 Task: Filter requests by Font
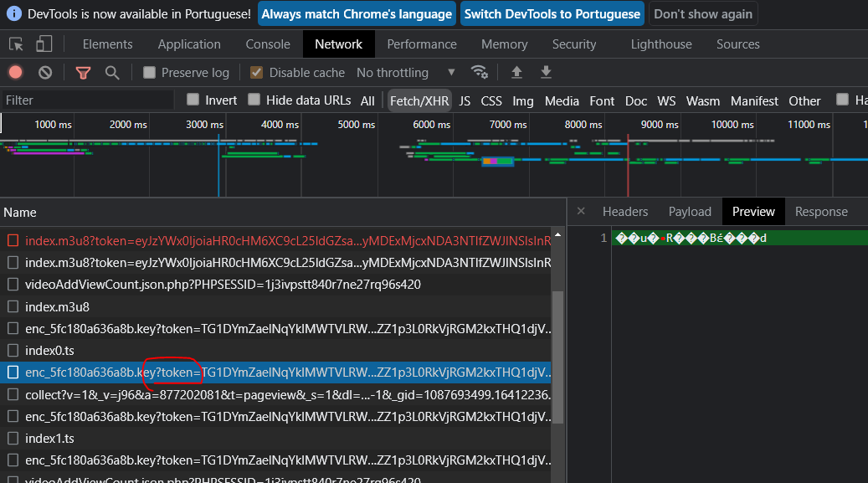pos(602,100)
